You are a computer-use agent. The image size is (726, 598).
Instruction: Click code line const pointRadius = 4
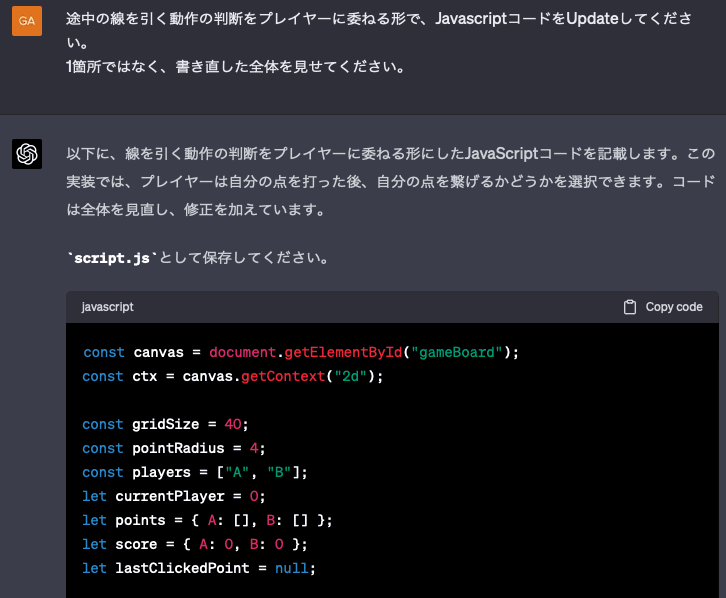[x=174, y=448]
